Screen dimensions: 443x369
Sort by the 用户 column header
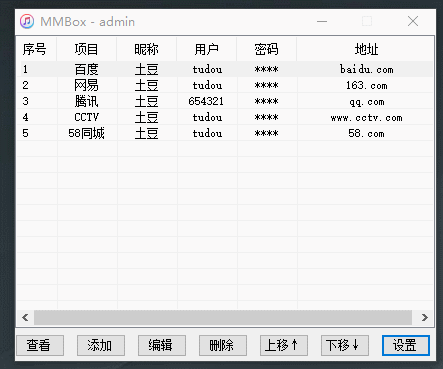[x=207, y=49]
